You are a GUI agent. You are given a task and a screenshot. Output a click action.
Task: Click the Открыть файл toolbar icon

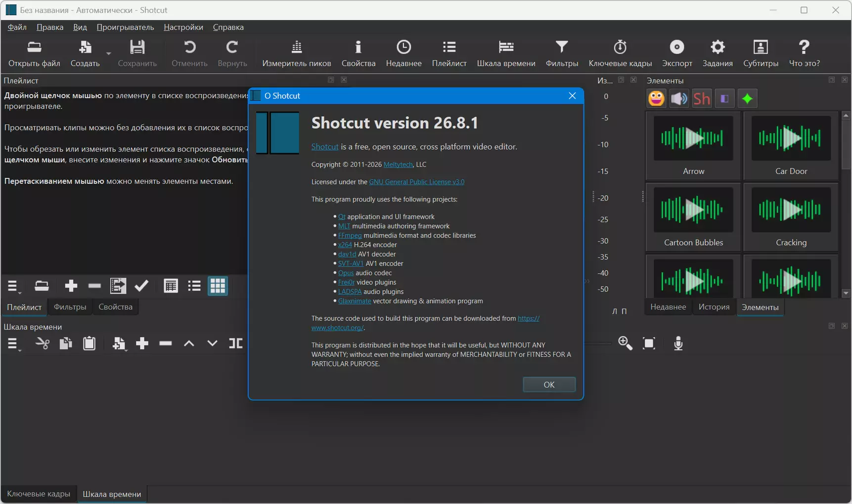(34, 53)
